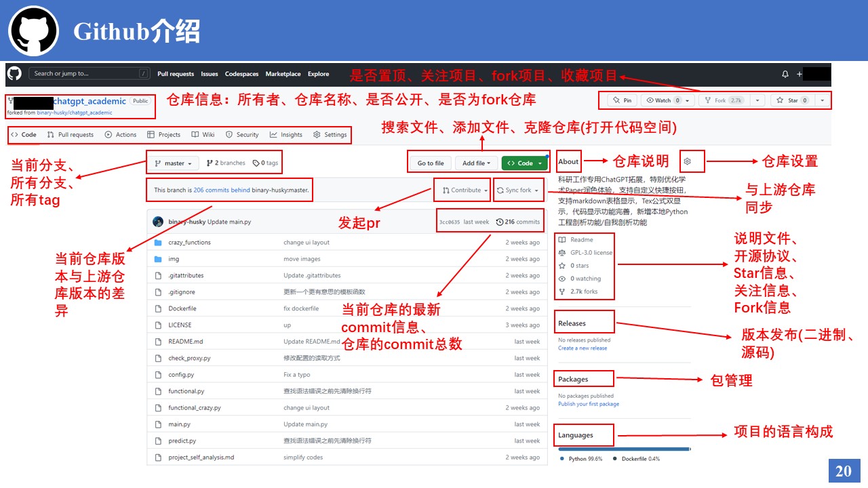Screen dimensions: 868x488
Task: Open the chatgpt_academic repository name link
Action: 90,101
